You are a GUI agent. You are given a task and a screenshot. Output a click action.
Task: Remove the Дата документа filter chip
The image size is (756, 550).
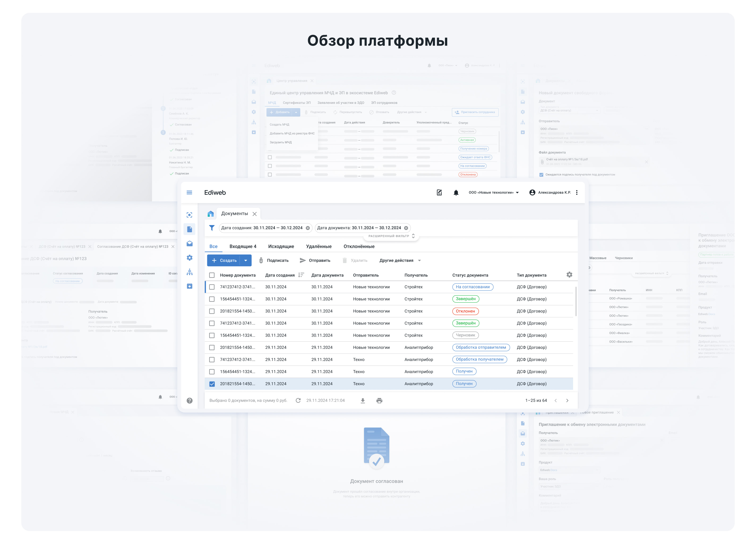point(406,228)
